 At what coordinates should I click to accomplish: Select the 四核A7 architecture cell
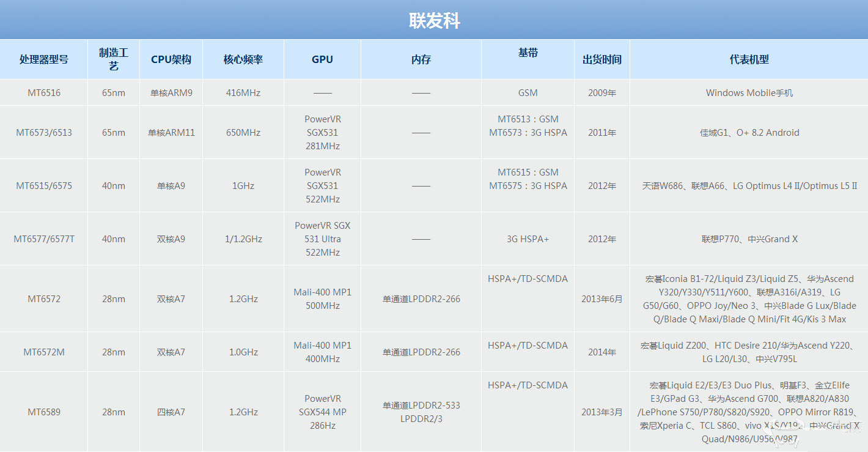click(x=171, y=412)
